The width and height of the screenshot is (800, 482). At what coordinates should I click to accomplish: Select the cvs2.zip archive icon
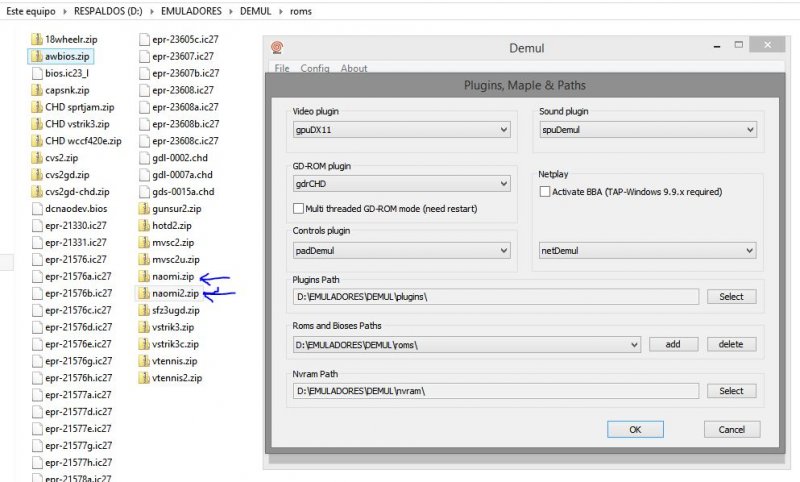37,158
